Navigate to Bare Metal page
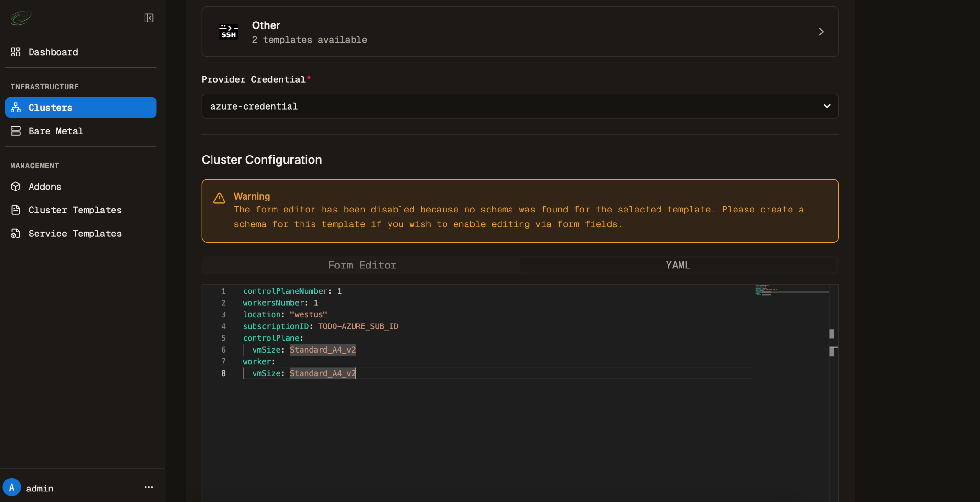The height and width of the screenshot is (502, 980). (x=56, y=131)
